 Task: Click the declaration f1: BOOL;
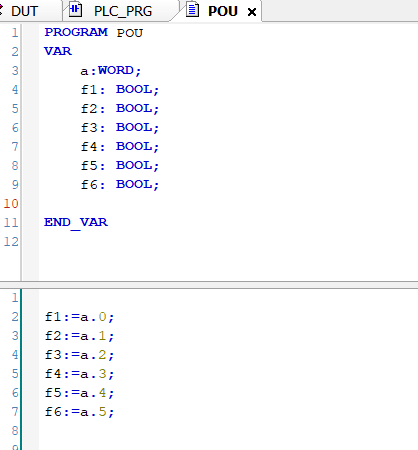tap(120, 89)
